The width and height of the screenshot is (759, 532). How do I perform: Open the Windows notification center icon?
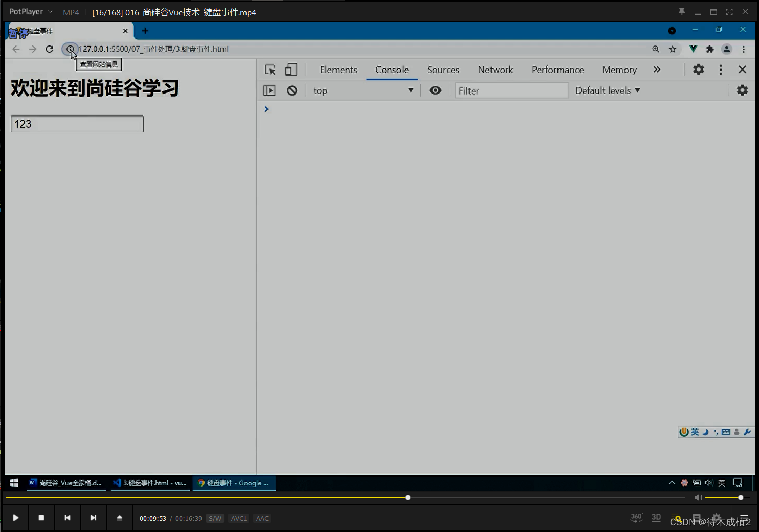click(738, 483)
